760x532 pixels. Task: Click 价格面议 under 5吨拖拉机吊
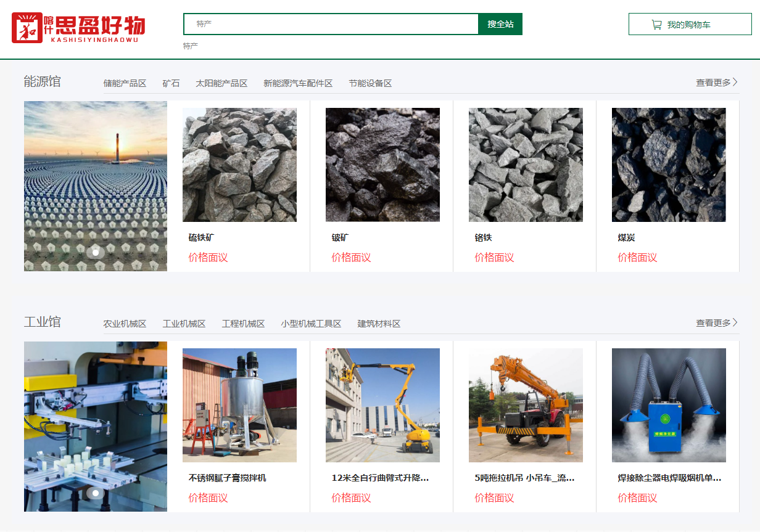pos(494,498)
